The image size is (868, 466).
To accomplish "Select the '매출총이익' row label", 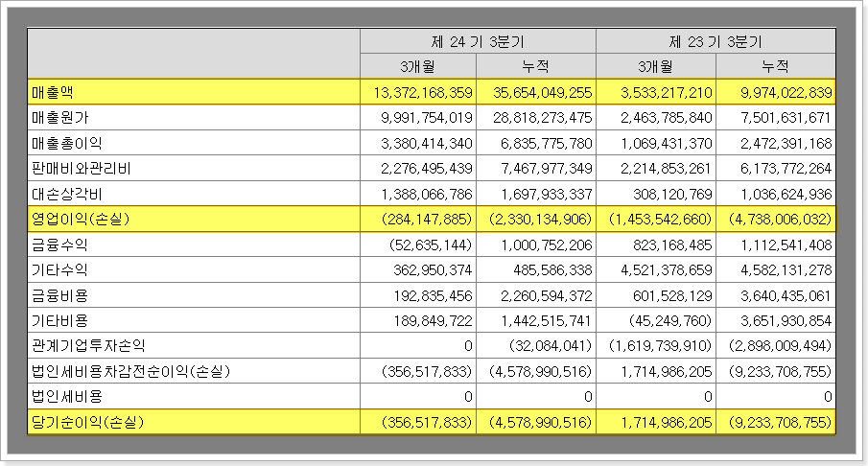I will click(66, 143).
